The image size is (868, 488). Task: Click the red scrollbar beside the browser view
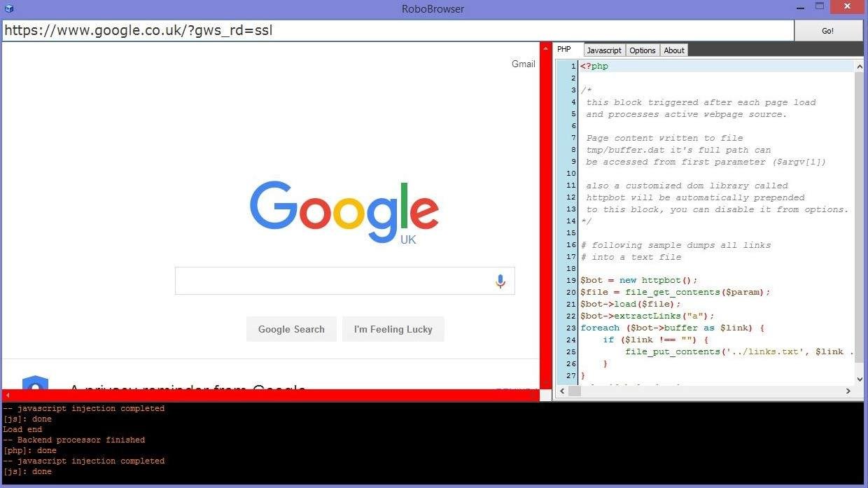coord(545,210)
